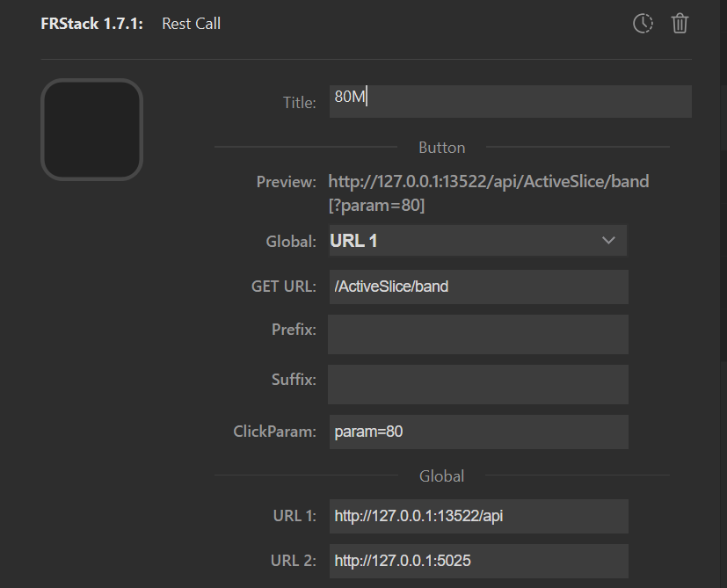Click the GET URL field with /ActiveSlice/band

(x=479, y=287)
